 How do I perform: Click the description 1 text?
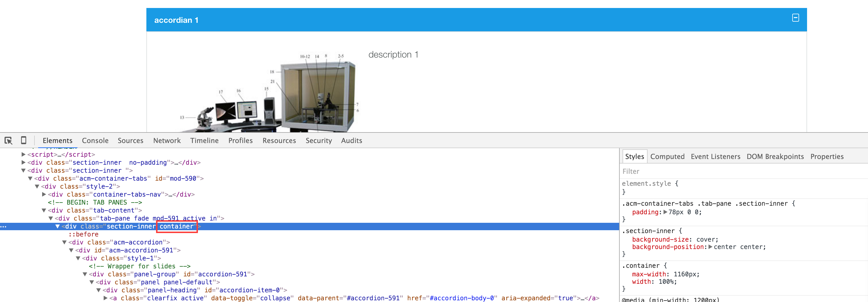point(393,55)
